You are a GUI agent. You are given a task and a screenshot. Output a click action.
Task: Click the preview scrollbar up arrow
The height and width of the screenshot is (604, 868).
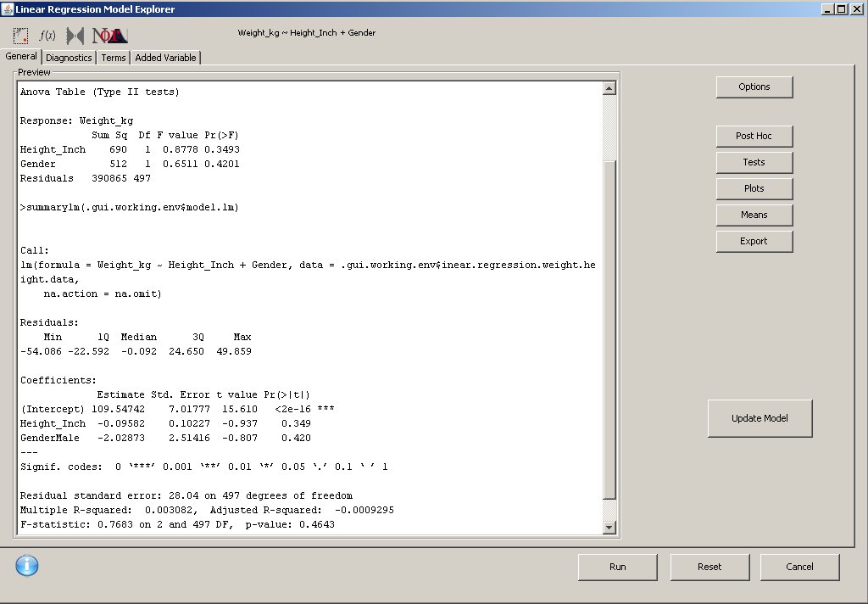click(609, 88)
